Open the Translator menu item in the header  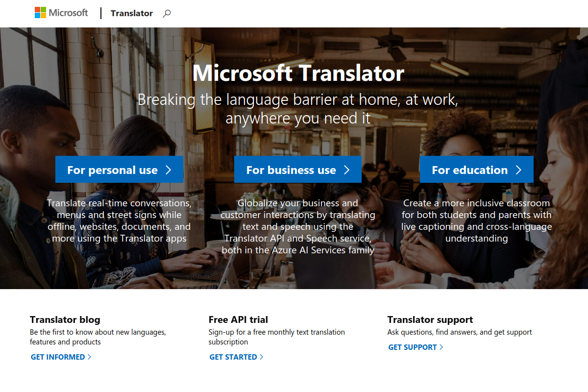(x=131, y=13)
